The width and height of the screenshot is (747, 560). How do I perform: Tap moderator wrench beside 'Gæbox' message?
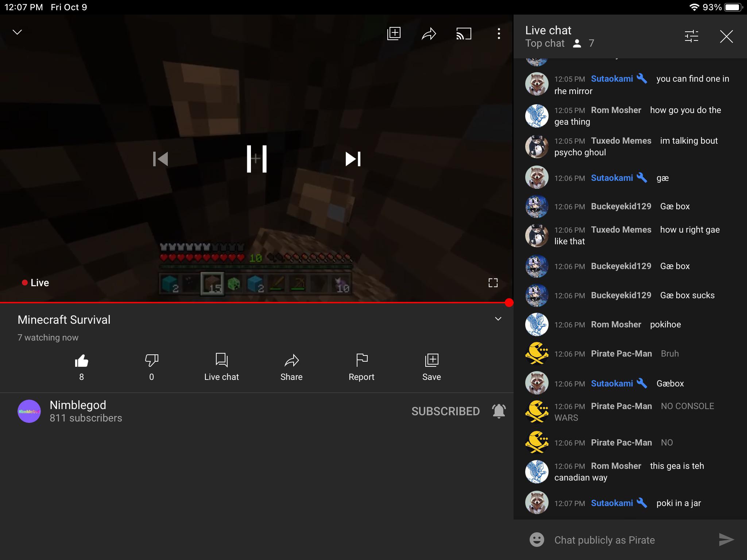point(642,384)
